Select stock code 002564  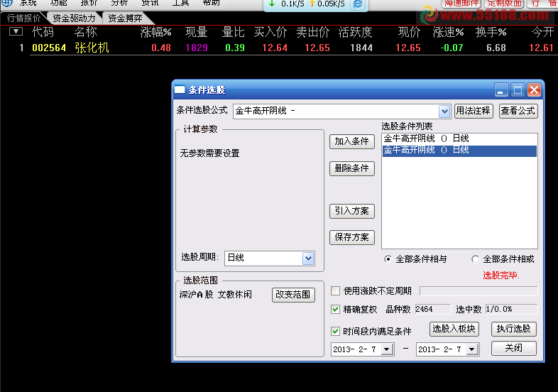(49, 48)
